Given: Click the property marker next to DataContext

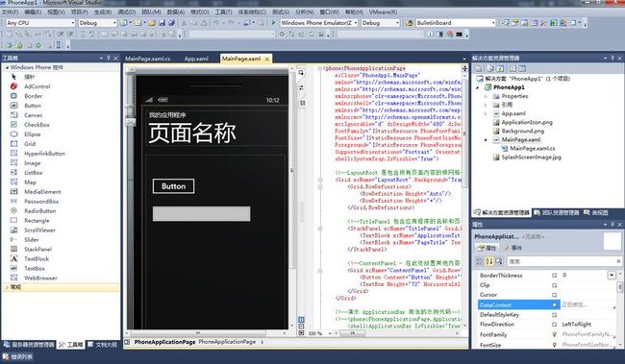Looking at the screenshot, I should click(555, 305).
